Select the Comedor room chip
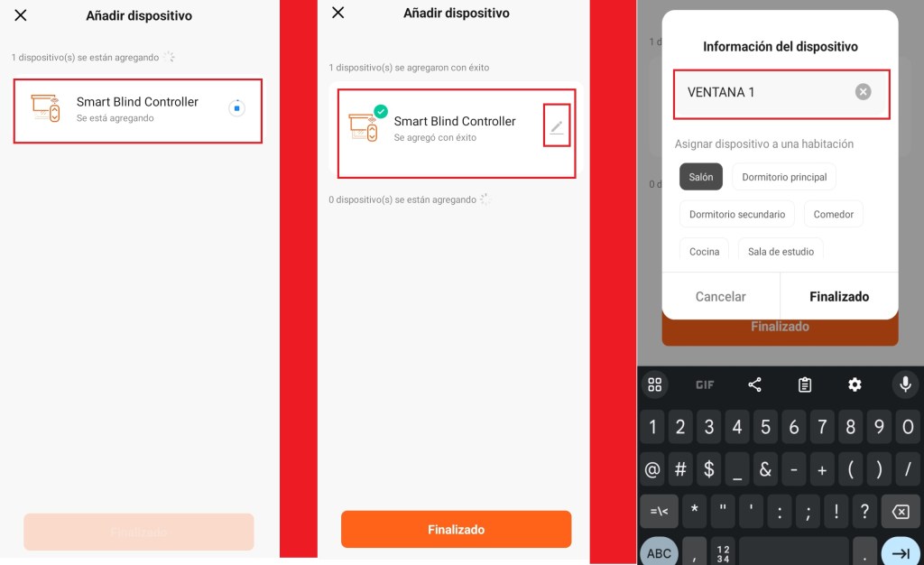Image resolution: width=924 pixels, height=565 pixels. 833,214
